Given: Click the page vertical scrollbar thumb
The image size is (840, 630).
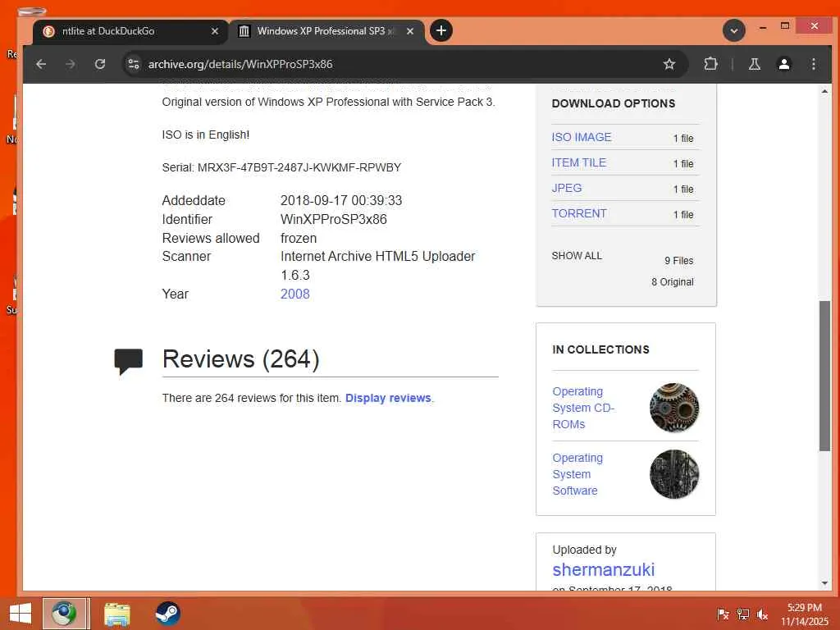Looking at the screenshot, I should pos(824,377).
